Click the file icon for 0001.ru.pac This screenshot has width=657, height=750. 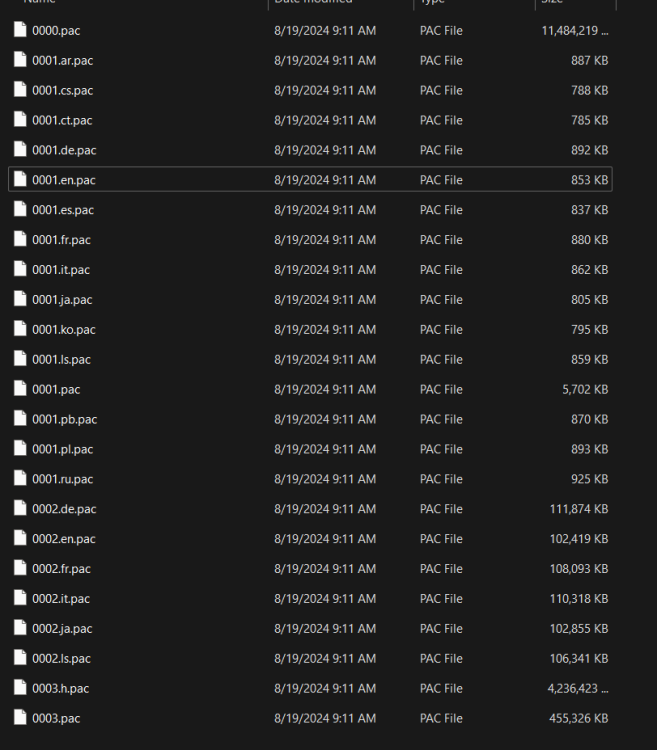(20, 479)
